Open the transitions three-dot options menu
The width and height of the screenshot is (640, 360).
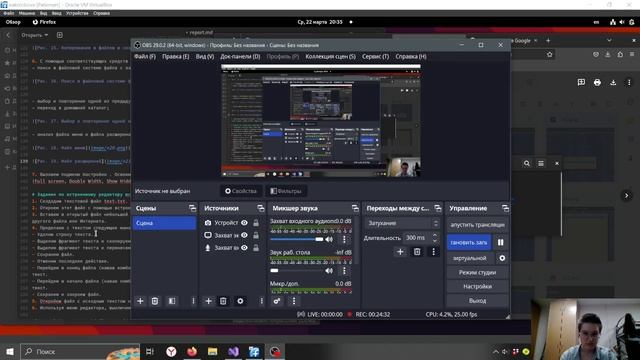(433, 252)
